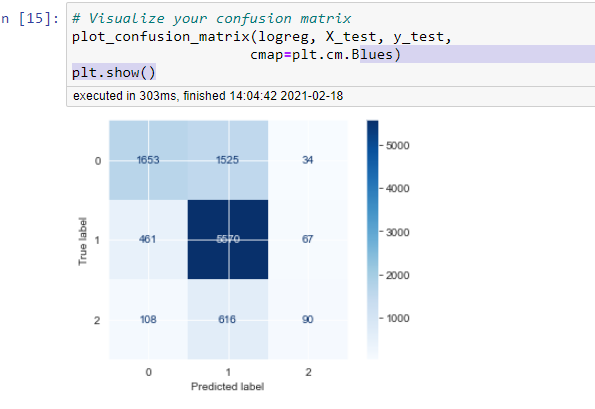Click the 'executed in 303ms' timing text
Viewport: 595px width, 409px height.
208,96
